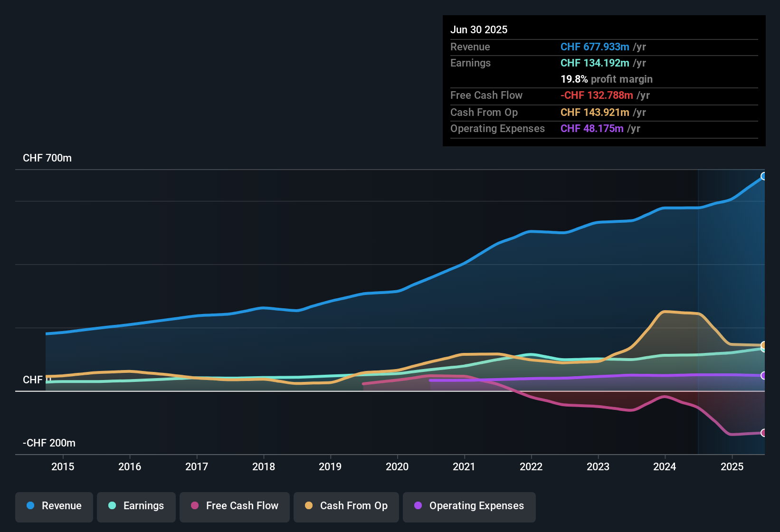The width and height of the screenshot is (780, 532).
Task: Toggle the Earnings series visibility
Action: 136,507
